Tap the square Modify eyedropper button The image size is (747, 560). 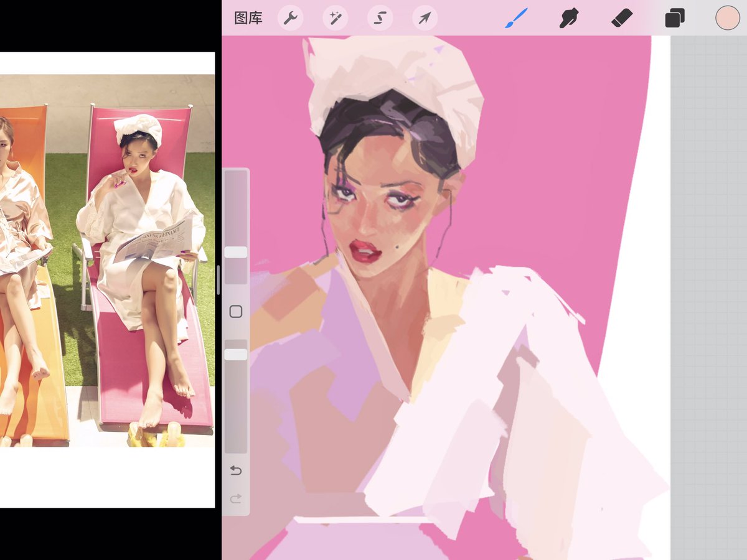click(236, 312)
